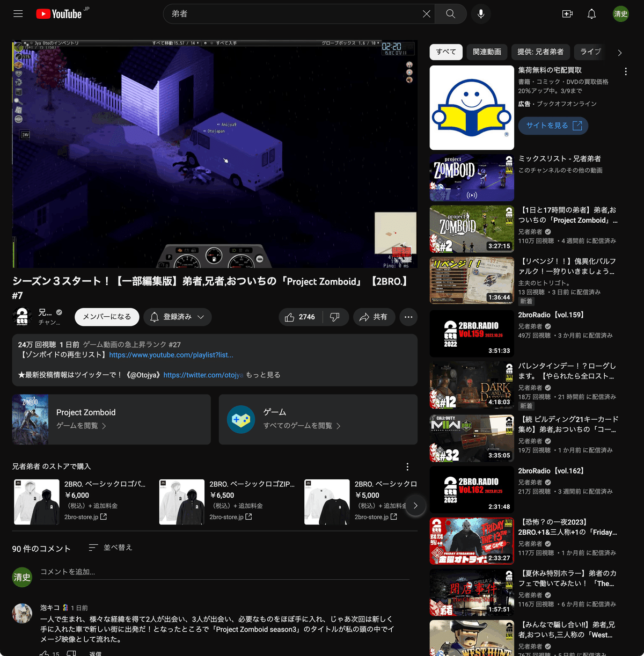The width and height of the screenshot is (644, 656).
Task: Open 【夏休み特別ホラー】 video title
Action: pyautogui.click(x=567, y=579)
